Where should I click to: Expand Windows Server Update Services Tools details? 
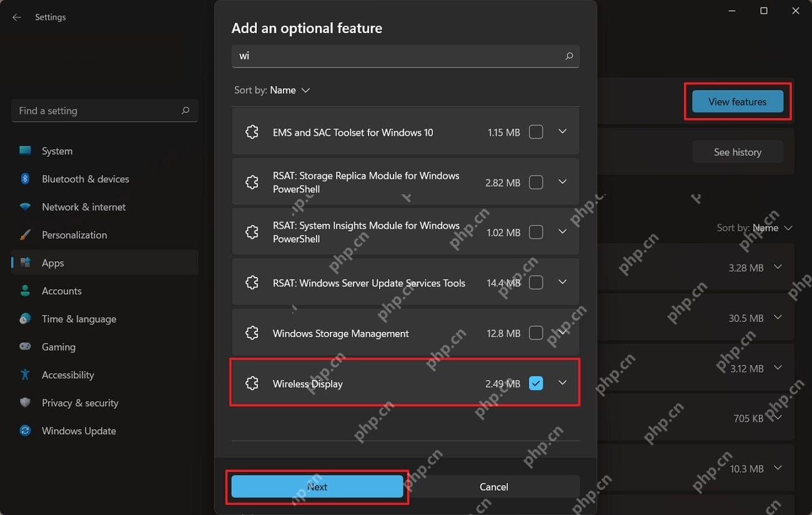562,282
